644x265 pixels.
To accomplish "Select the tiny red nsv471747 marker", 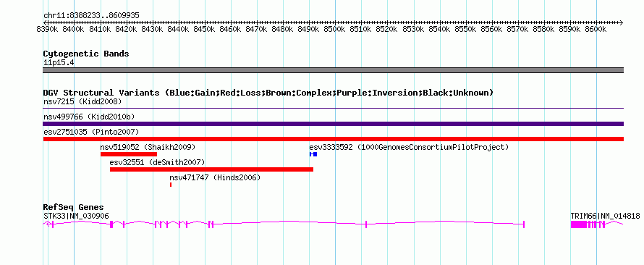I will pyautogui.click(x=171, y=185).
